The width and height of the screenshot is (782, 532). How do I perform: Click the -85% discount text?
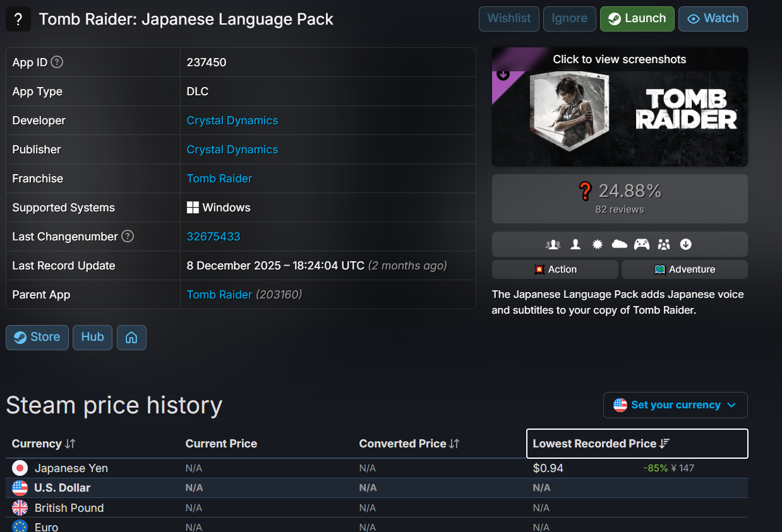click(x=655, y=468)
